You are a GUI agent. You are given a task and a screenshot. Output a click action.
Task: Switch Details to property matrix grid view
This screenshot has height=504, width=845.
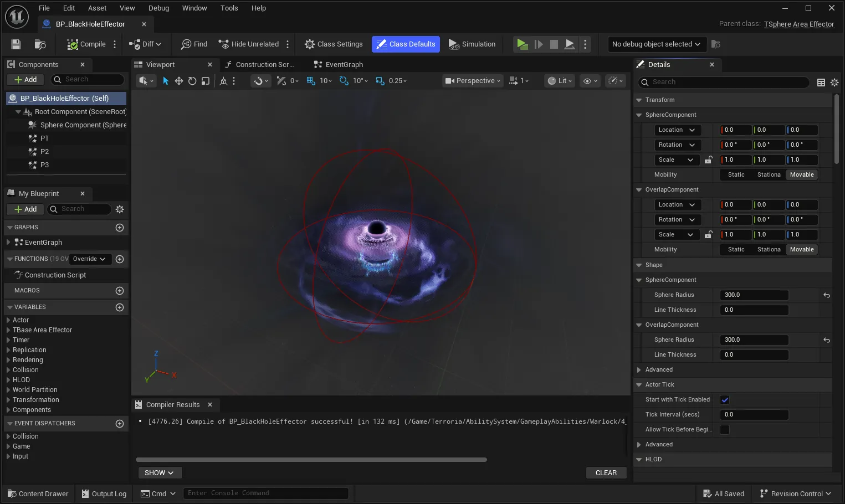821,83
